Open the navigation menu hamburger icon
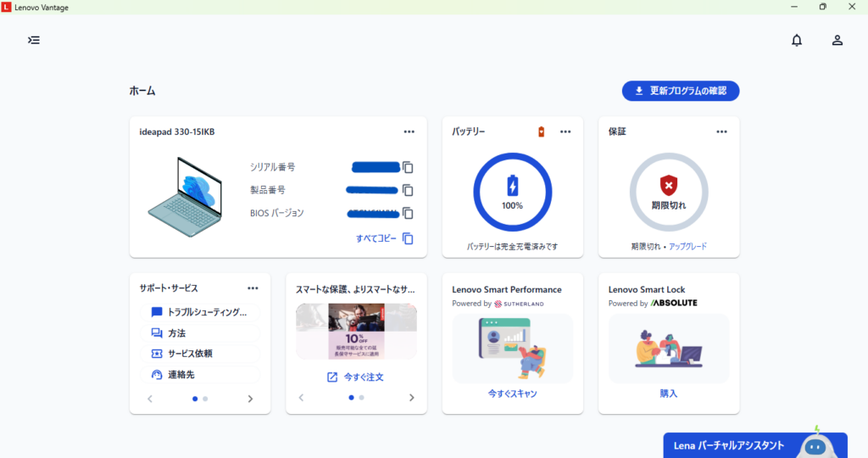The height and width of the screenshot is (458, 868). (34, 40)
